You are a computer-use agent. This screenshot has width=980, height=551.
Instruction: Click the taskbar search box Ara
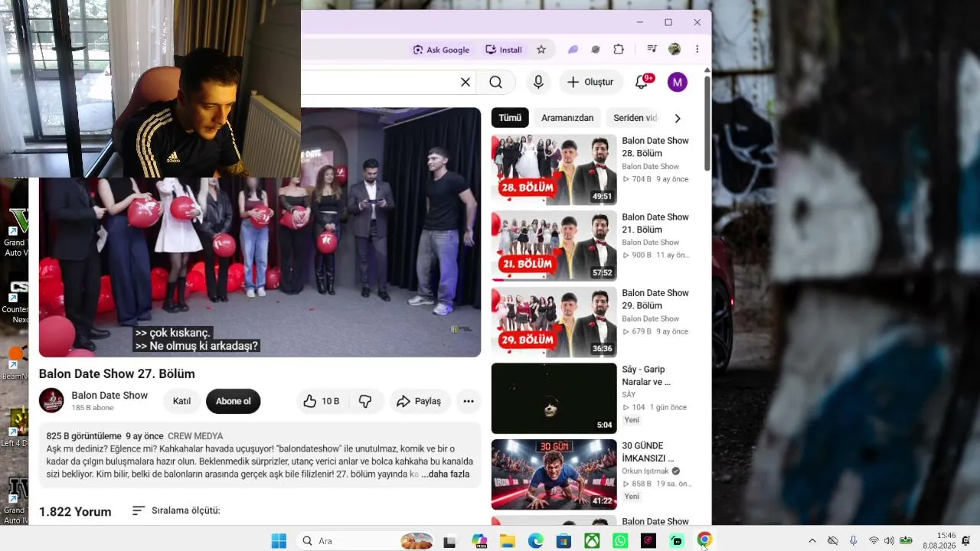click(367, 541)
